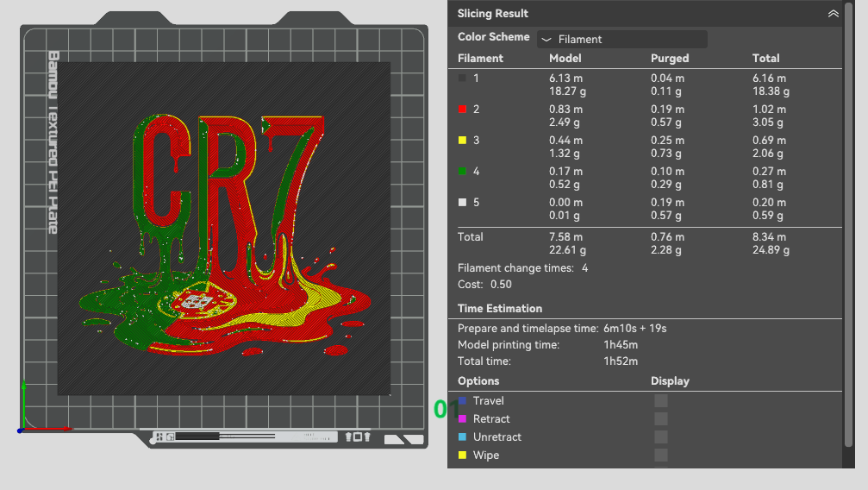Click the Display column heading
The height and width of the screenshot is (490, 868).
670,380
